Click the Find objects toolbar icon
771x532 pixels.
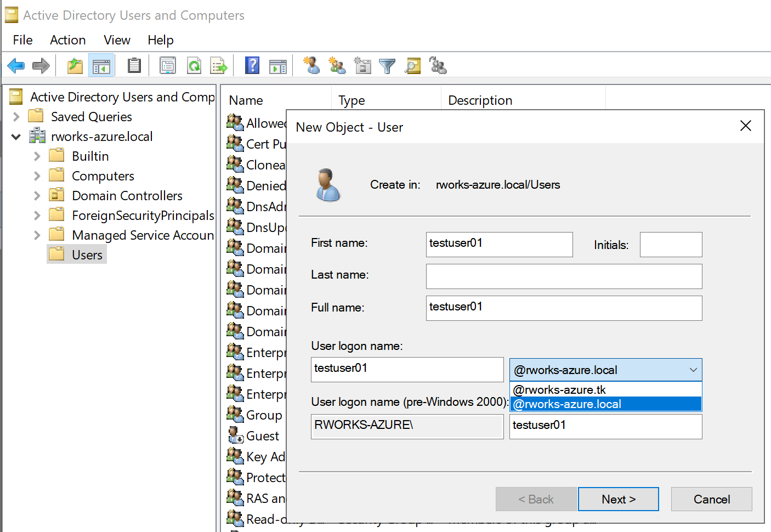[x=413, y=66]
